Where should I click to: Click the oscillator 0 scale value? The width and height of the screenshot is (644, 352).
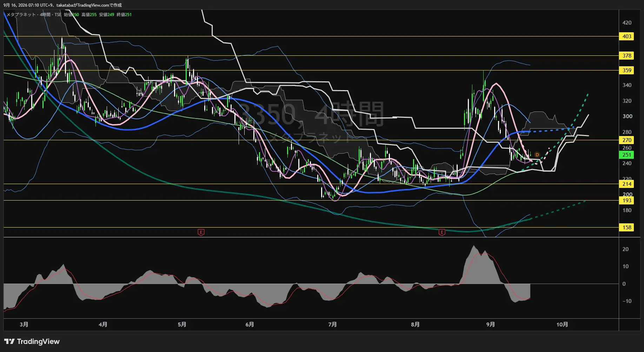click(624, 284)
